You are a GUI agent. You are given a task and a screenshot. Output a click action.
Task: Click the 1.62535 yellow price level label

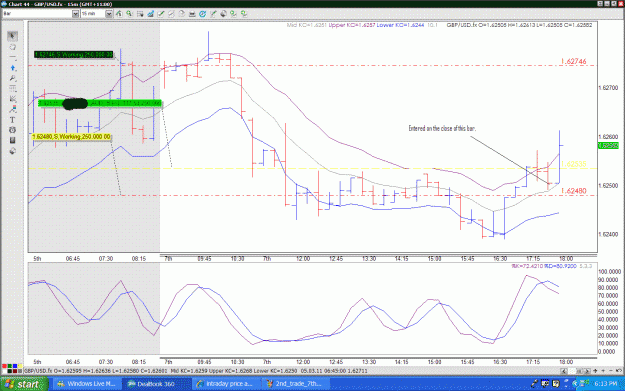pyautogui.click(x=573, y=164)
